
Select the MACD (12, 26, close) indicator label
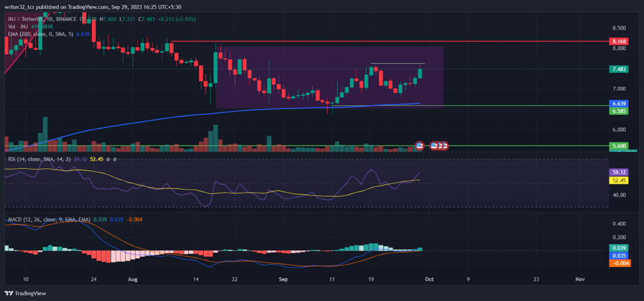[48, 220]
